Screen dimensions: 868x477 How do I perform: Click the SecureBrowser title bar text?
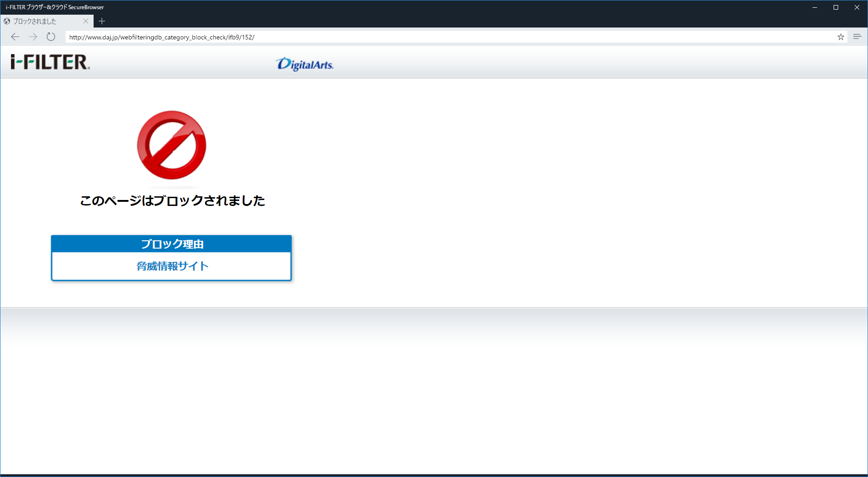click(54, 7)
